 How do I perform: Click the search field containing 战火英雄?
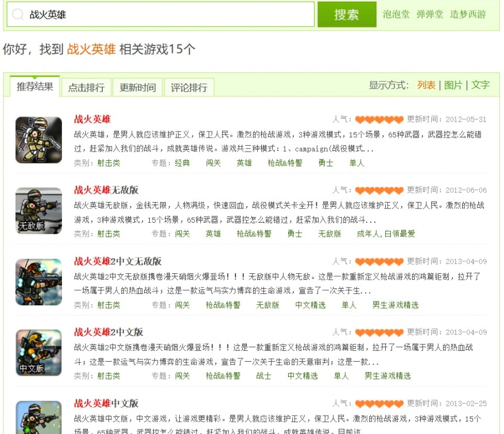pyautogui.click(x=160, y=14)
